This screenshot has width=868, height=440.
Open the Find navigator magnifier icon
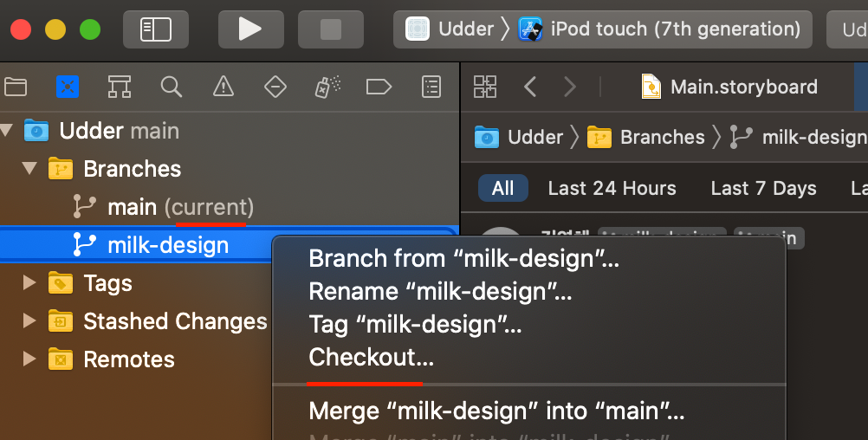171,87
